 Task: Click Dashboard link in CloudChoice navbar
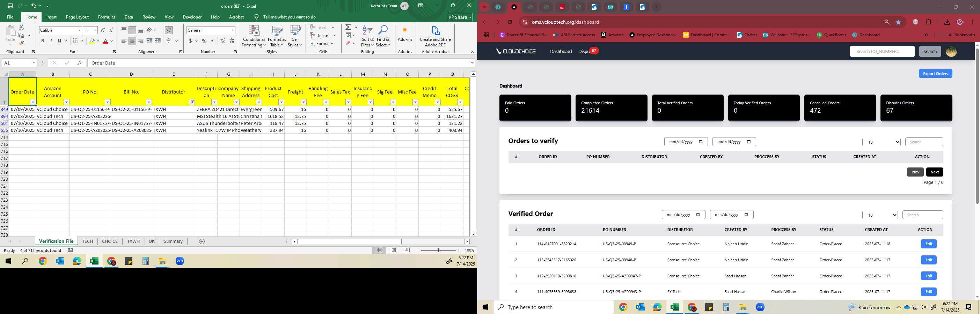[x=561, y=51]
